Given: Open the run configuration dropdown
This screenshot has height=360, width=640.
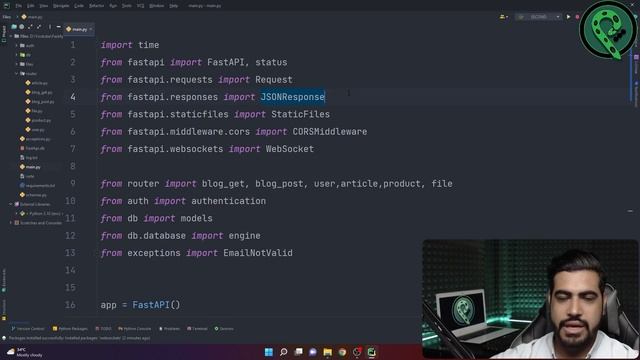Looking at the screenshot, I should coord(538,17).
